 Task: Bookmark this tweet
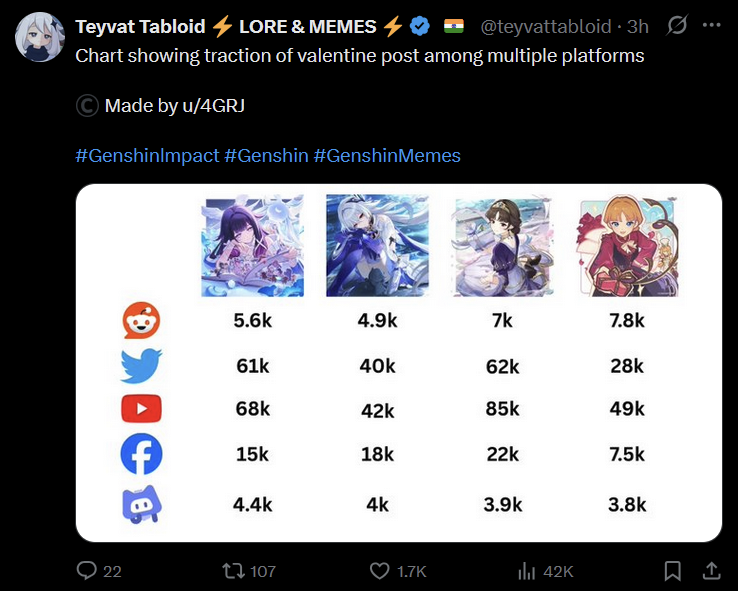coord(673,571)
